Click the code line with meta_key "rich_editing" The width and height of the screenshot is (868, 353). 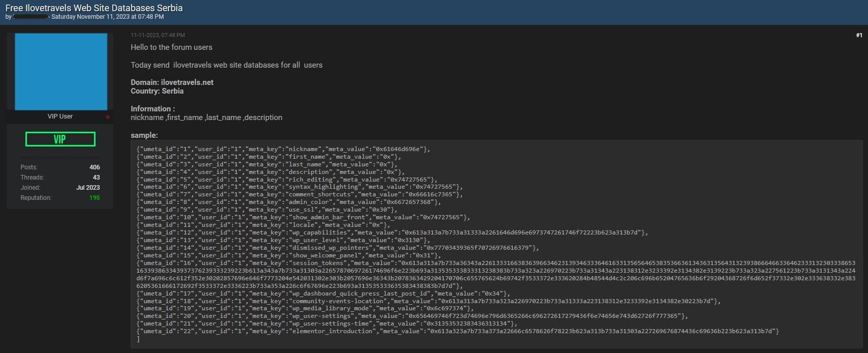pyautogui.click(x=287, y=180)
